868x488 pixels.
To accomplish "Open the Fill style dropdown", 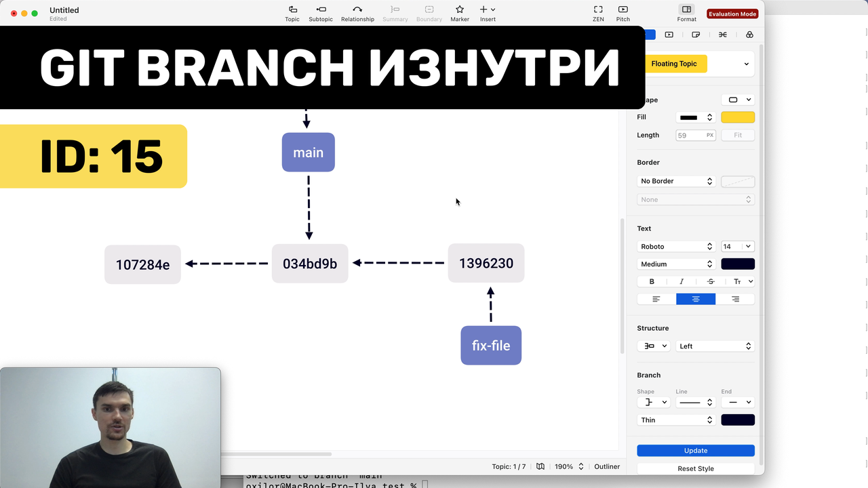I will pyautogui.click(x=695, y=117).
